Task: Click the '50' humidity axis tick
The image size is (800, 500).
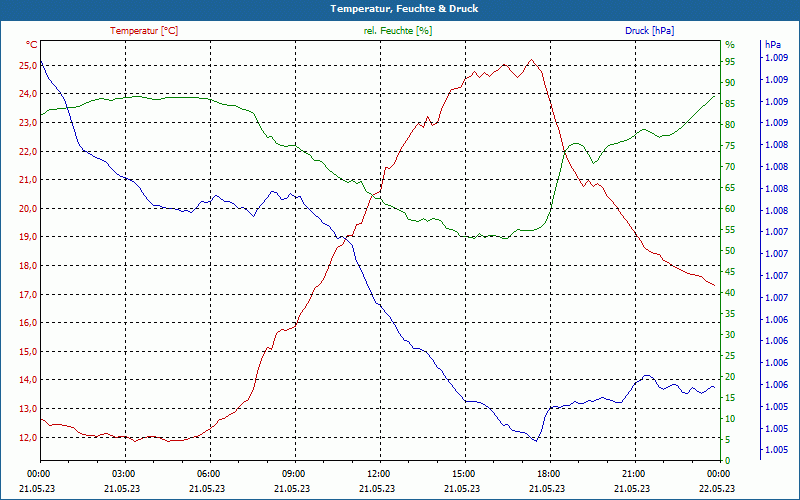Action: [x=730, y=251]
